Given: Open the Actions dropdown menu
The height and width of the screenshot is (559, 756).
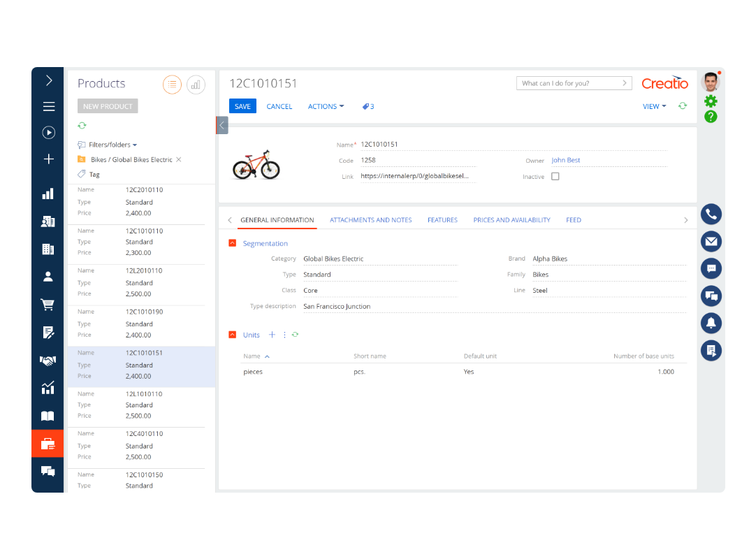Looking at the screenshot, I should (326, 107).
